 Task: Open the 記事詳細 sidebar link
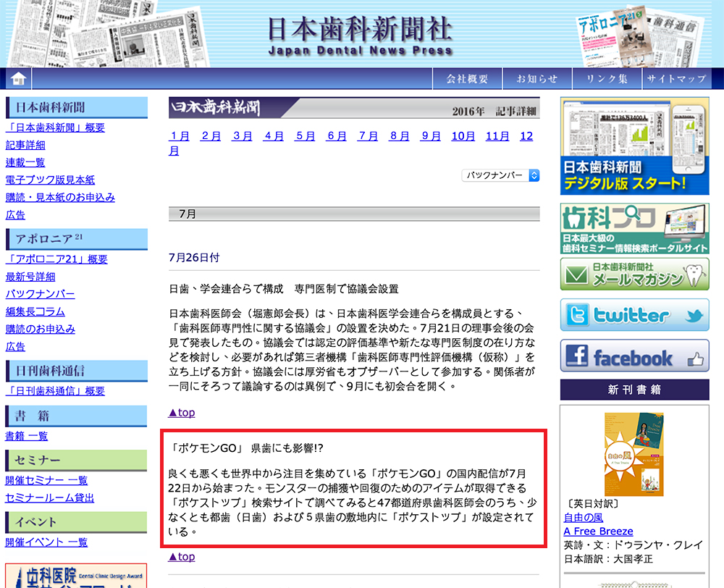point(25,145)
